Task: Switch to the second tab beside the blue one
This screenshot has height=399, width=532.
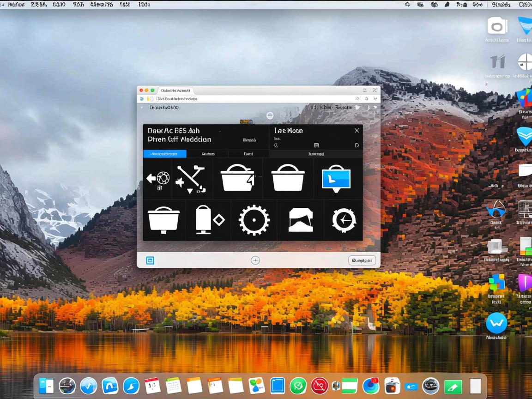Action: (x=208, y=154)
